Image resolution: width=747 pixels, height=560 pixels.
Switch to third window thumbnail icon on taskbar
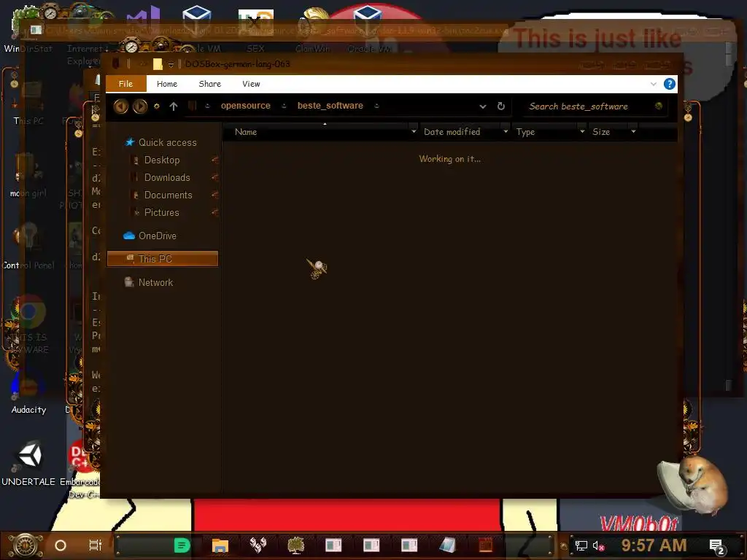pos(409,545)
